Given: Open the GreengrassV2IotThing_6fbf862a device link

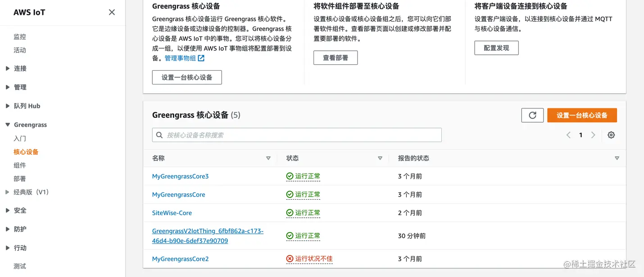Looking at the screenshot, I should pyautogui.click(x=208, y=236).
